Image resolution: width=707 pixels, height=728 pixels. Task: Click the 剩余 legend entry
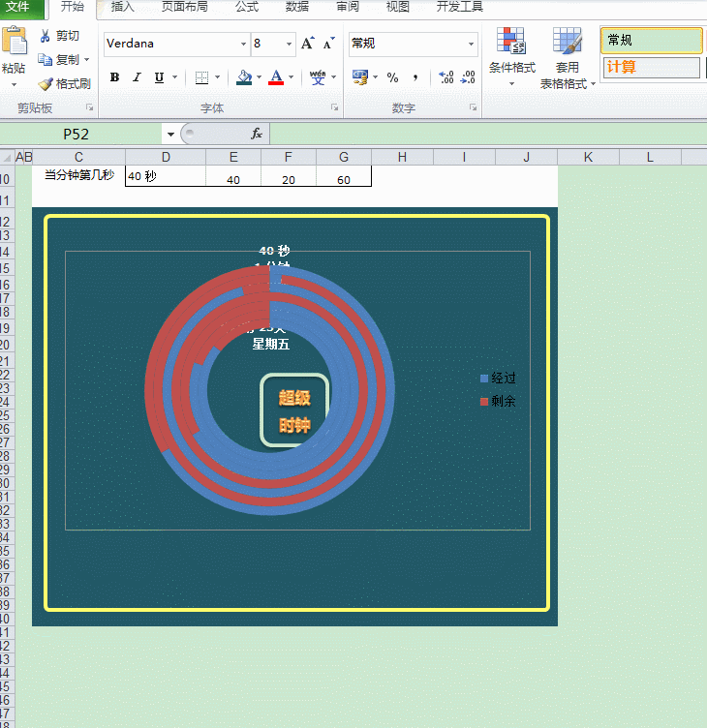point(498,401)
